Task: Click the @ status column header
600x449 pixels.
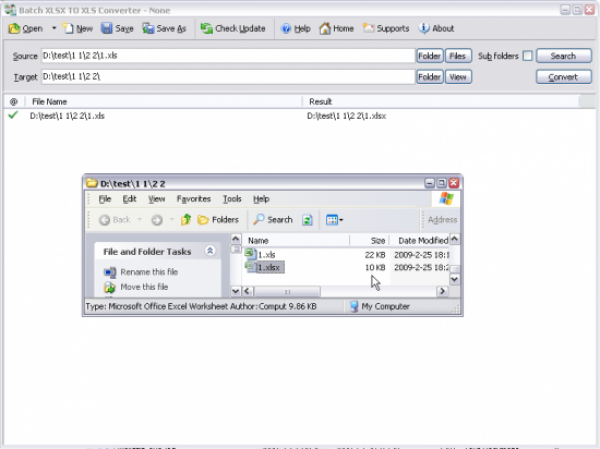Action: tap(14, 102)
